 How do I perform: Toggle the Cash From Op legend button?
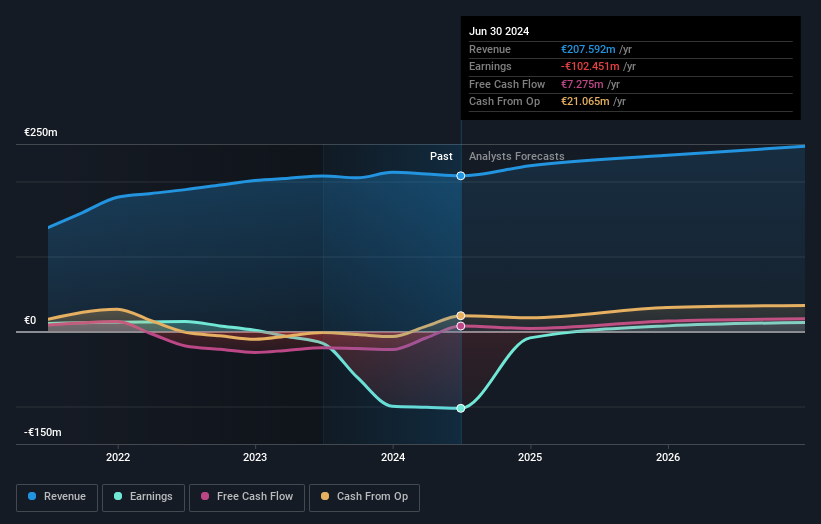click(364, 497)
